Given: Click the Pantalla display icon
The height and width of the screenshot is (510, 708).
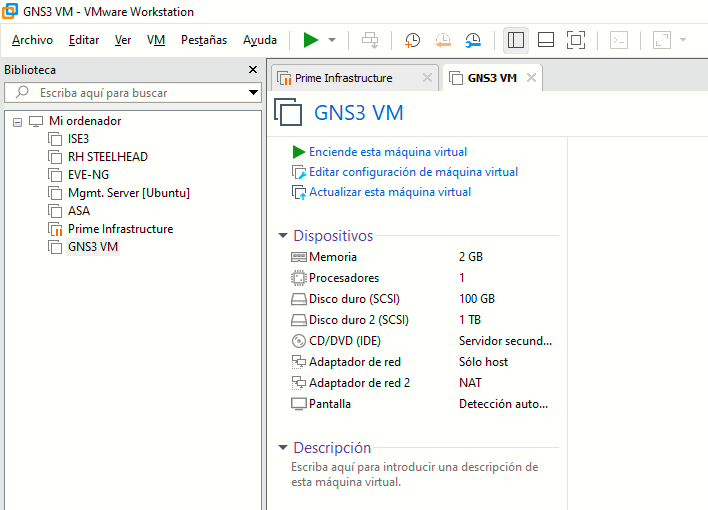Looking at the screenshot, I should (x=298, y=404).
